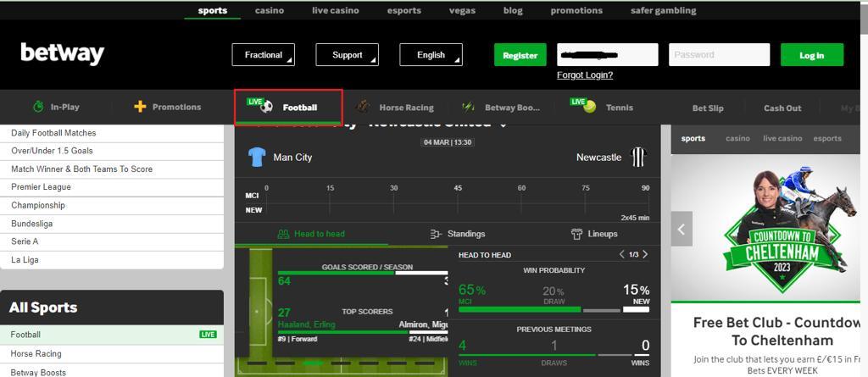The width and height of the screenshot is (868, 377).
Task: Go to previous head to head page arrow
Action: click(x=621, y=255)
